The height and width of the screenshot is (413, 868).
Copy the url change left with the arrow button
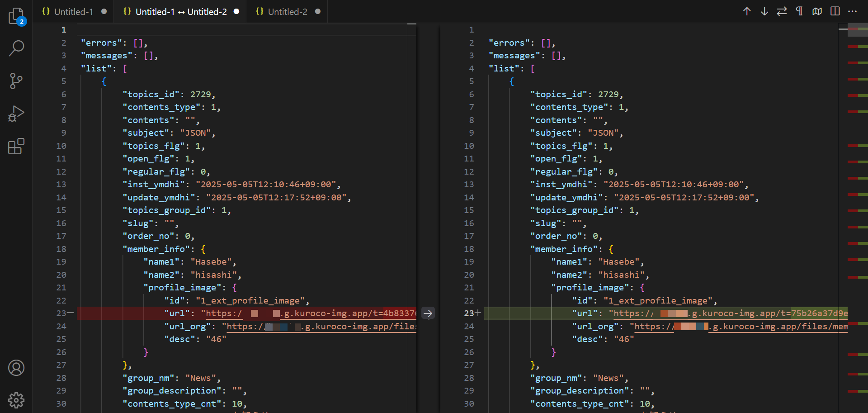pos(428,313)
